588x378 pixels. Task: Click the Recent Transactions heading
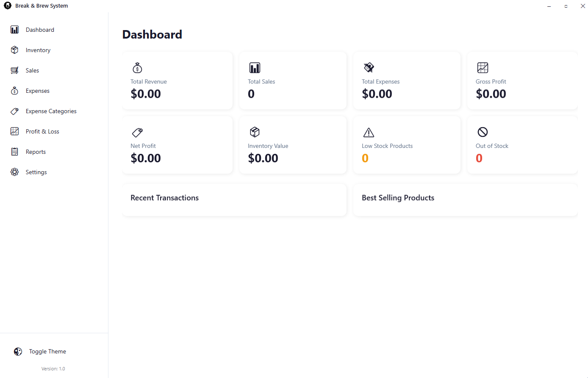[164, 198]
